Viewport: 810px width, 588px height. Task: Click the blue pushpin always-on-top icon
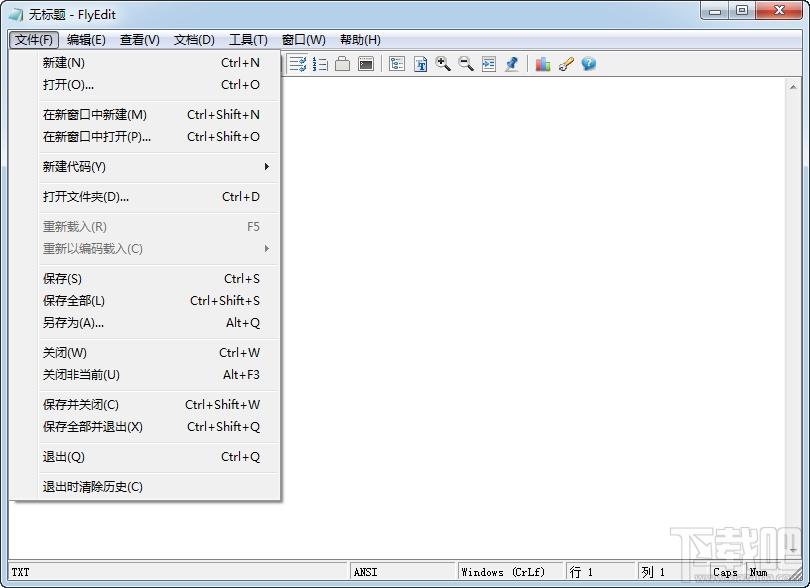(512, 64)
